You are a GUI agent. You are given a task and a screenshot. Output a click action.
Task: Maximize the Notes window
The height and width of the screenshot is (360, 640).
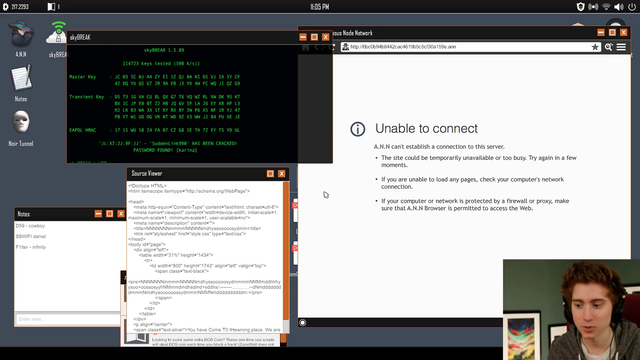pyautogui.click(x=110, y=214)
